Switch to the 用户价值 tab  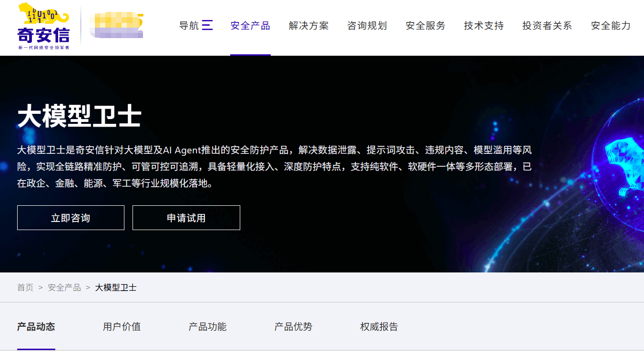coord(122,327)
